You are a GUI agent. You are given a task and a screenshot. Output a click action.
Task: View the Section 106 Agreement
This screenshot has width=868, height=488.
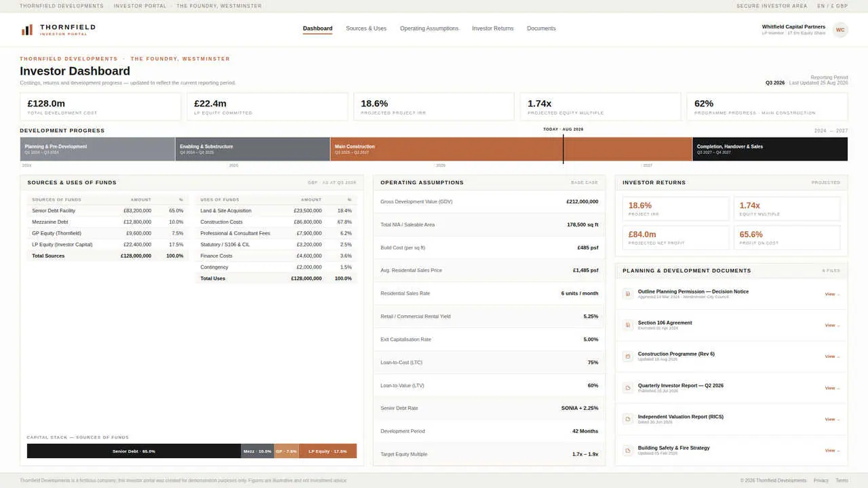pyautogui.click(x=832, y=325)
